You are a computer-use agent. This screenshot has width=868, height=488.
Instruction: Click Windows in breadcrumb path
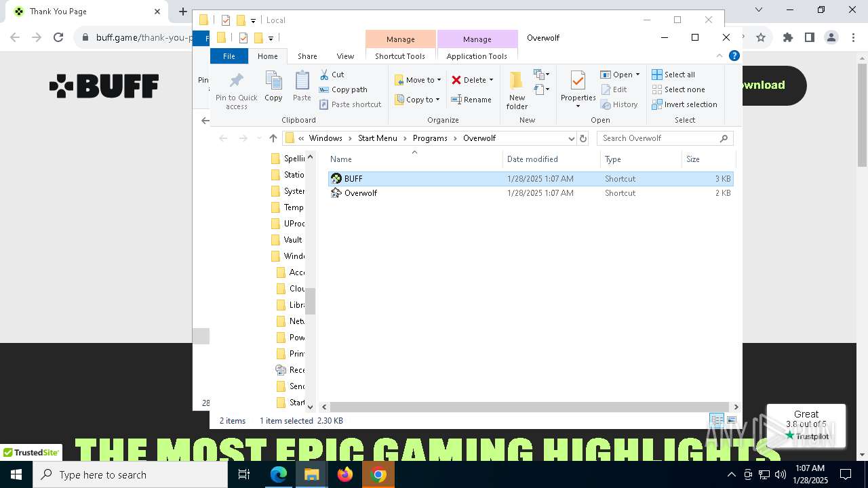[325, 138]
